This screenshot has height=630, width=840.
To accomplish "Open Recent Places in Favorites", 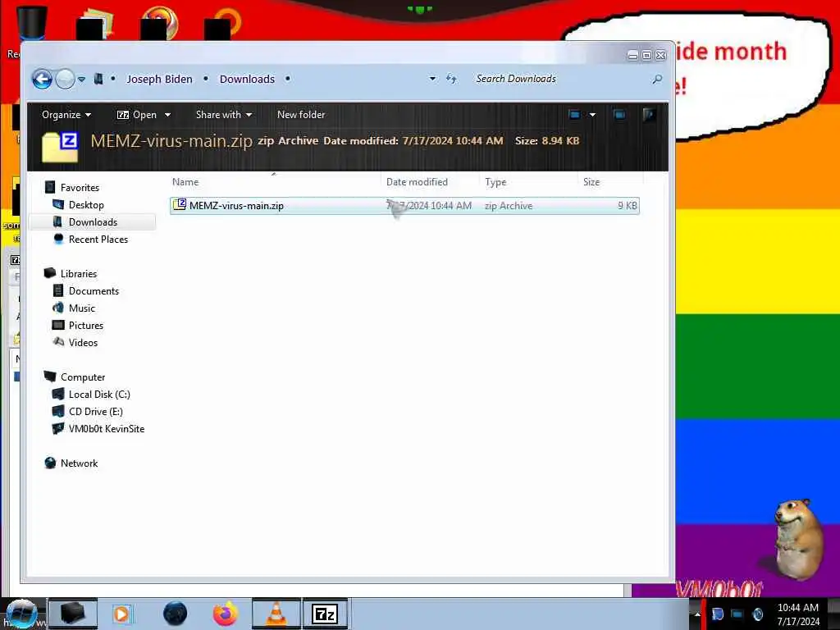I will point(98,240).
